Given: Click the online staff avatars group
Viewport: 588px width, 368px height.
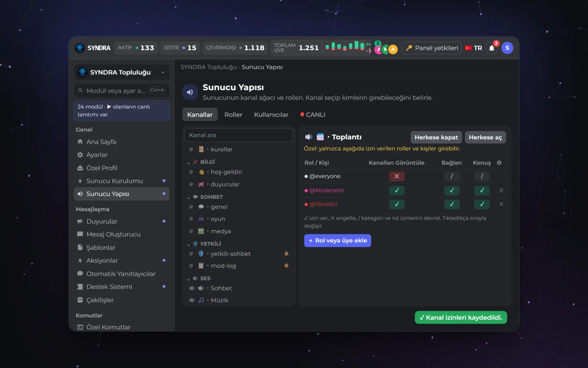Looking at the screenshot, I should [386, 48].
